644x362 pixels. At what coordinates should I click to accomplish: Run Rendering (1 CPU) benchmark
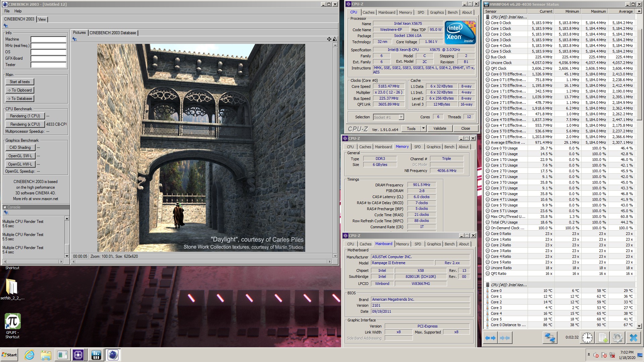click(25, 116)
